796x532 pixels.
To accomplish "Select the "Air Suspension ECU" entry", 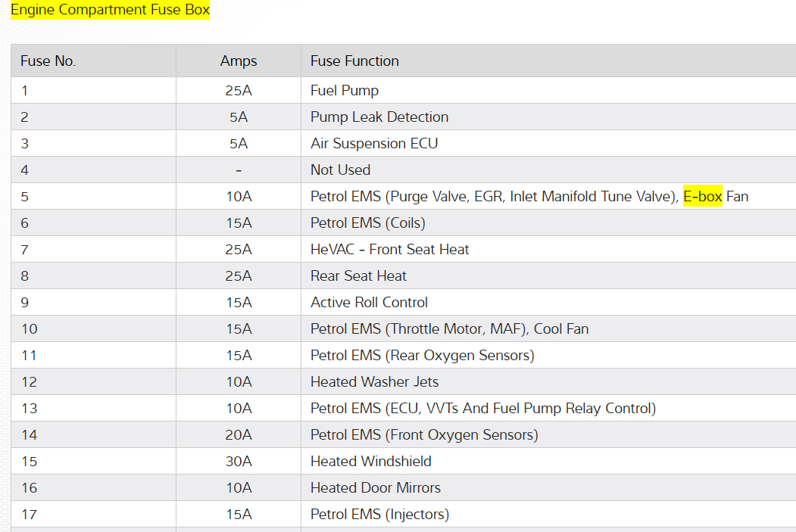I will (374, 144).
